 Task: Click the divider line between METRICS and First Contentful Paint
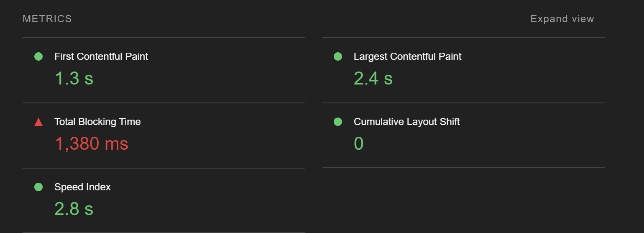point(164,38)
